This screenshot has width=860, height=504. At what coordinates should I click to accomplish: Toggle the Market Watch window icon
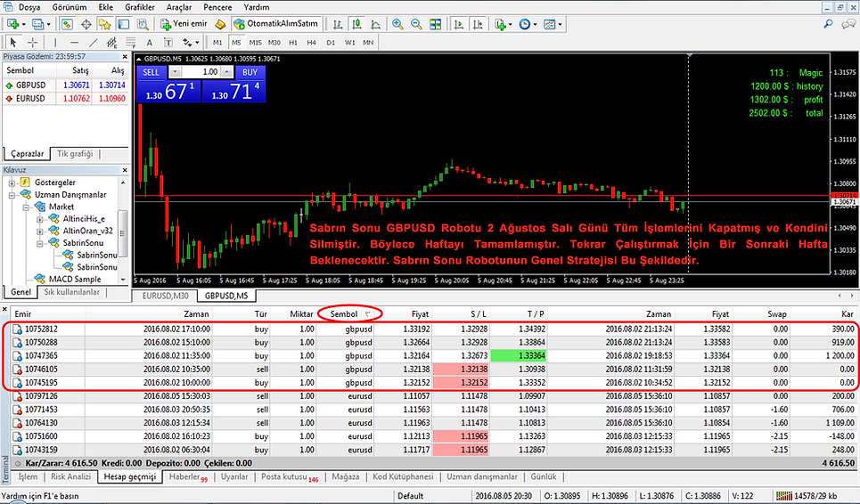click(x=67, y=24)
